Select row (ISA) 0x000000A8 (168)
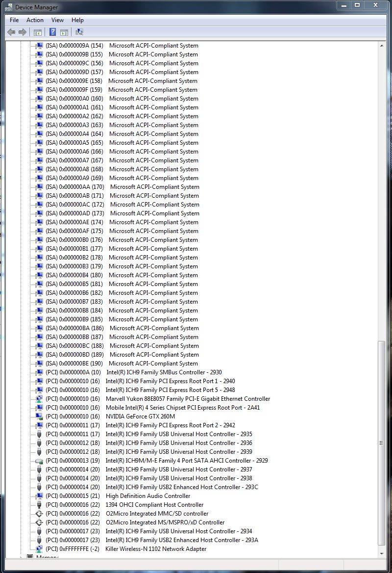 tap(122, 169)
